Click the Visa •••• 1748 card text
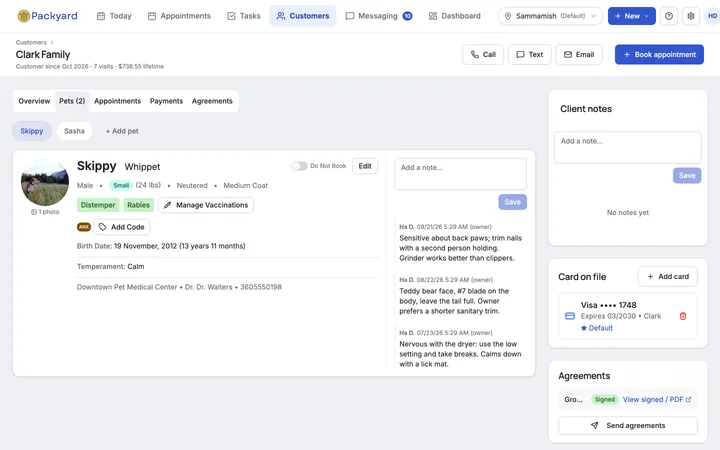 click(x=608, y=305)
